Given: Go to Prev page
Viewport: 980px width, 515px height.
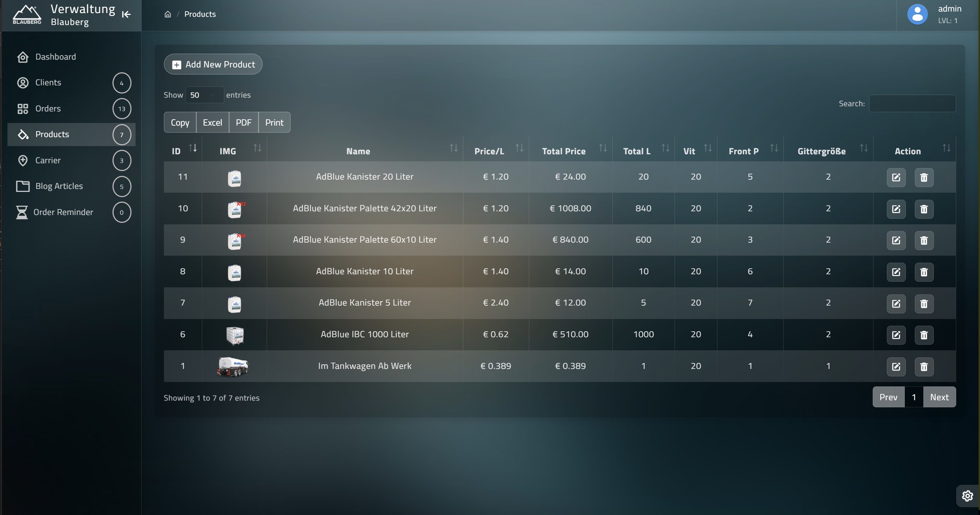Looking at the screenshot, I should click(x=888, y=397).
